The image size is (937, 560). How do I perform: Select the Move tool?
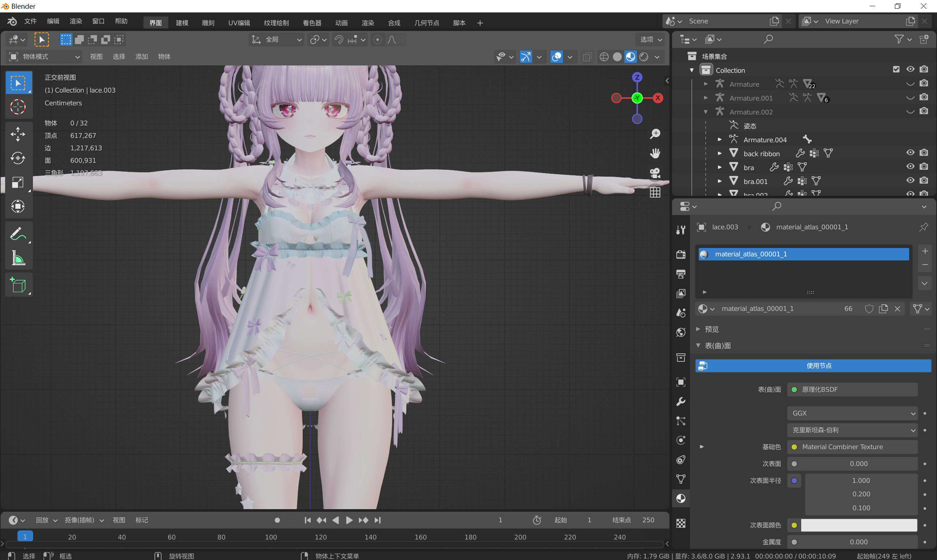(x=18, y=134)
